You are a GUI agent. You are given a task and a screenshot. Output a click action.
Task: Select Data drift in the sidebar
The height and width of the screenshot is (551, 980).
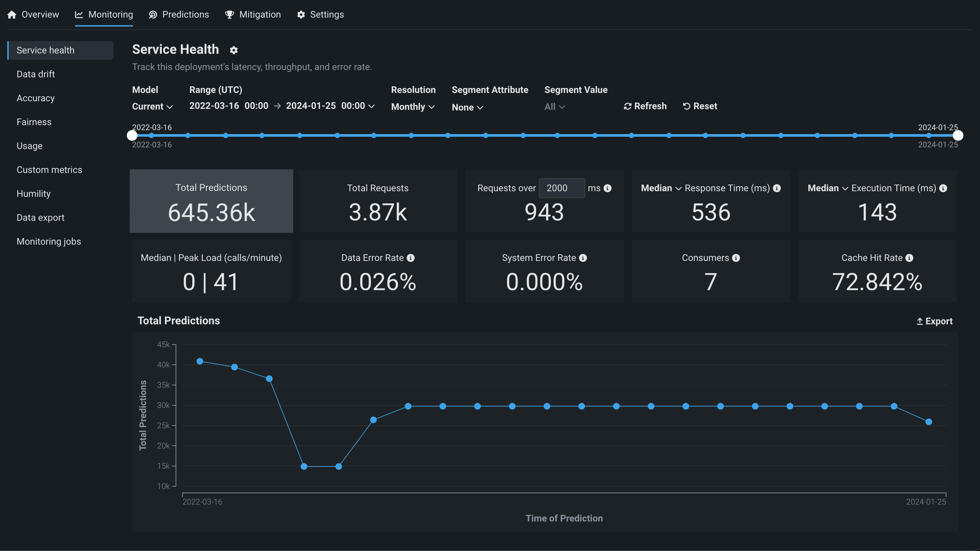tap(36, 74)
